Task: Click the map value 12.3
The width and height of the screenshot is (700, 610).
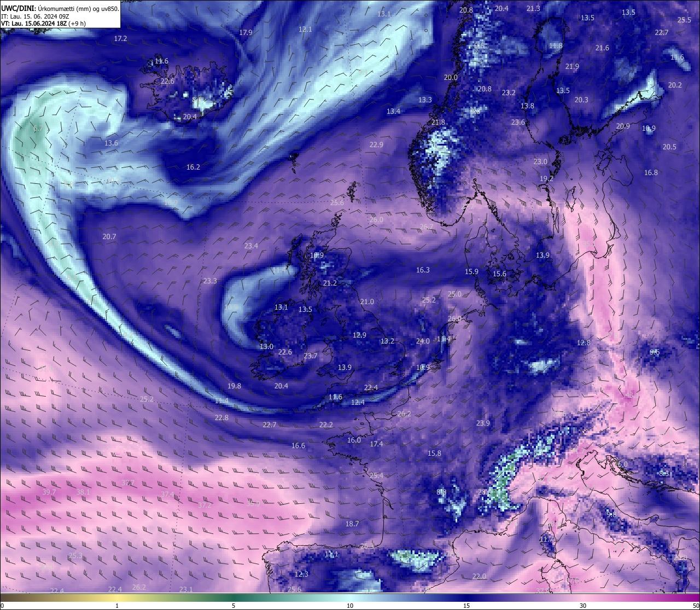Action: (x=301, y=574)
